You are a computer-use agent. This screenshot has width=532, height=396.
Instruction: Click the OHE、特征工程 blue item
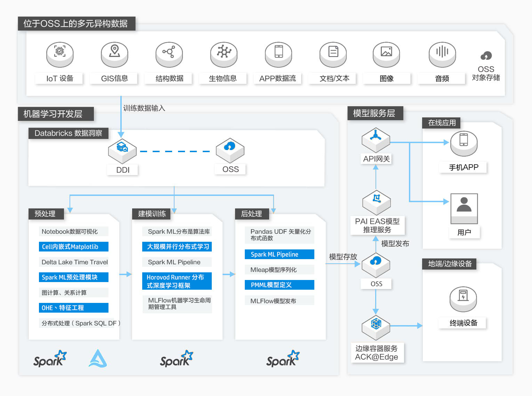coord(73,308)
